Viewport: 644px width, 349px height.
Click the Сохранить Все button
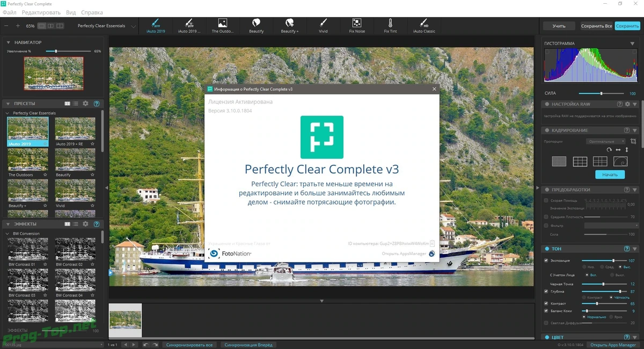click(597, 26)
